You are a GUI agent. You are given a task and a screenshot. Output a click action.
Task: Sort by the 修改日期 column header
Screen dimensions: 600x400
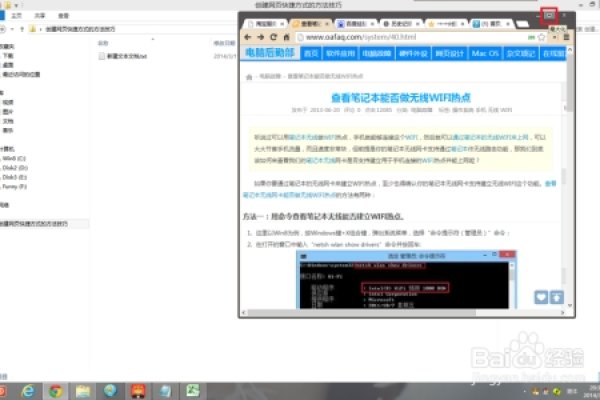224,43
